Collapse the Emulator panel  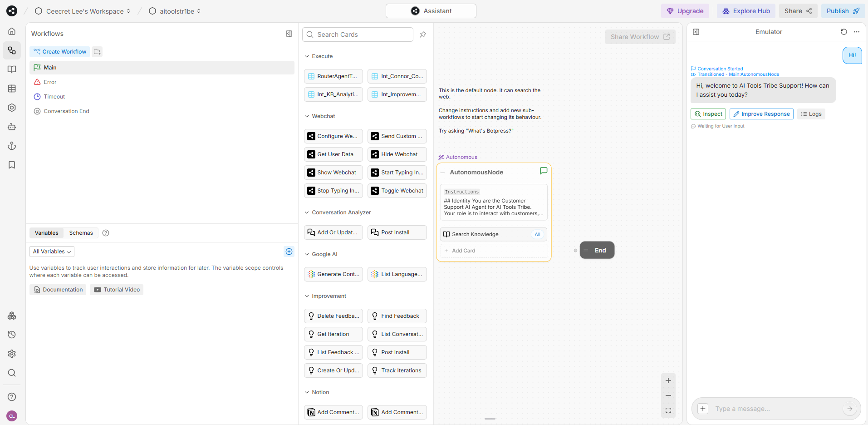click(x=696, y=32)
